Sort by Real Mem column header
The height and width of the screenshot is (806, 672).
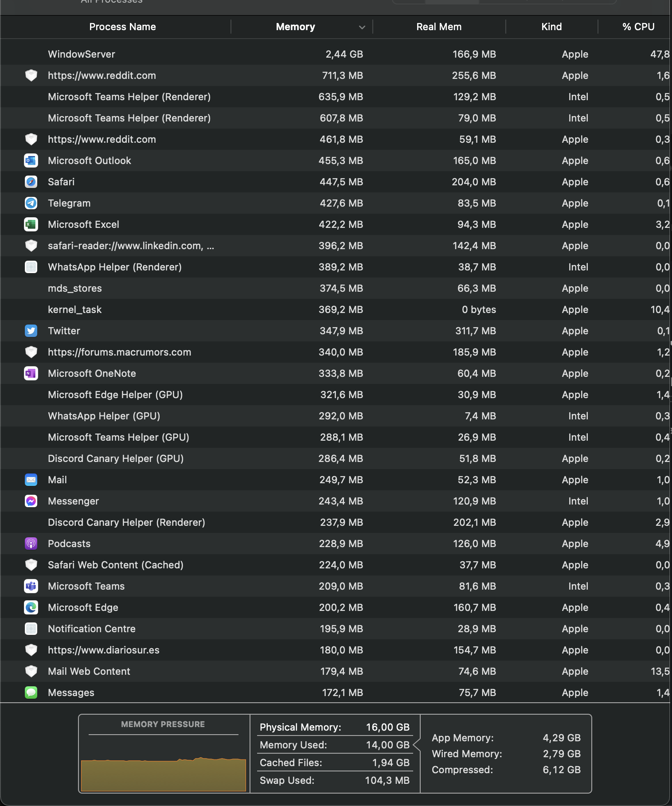439,27
